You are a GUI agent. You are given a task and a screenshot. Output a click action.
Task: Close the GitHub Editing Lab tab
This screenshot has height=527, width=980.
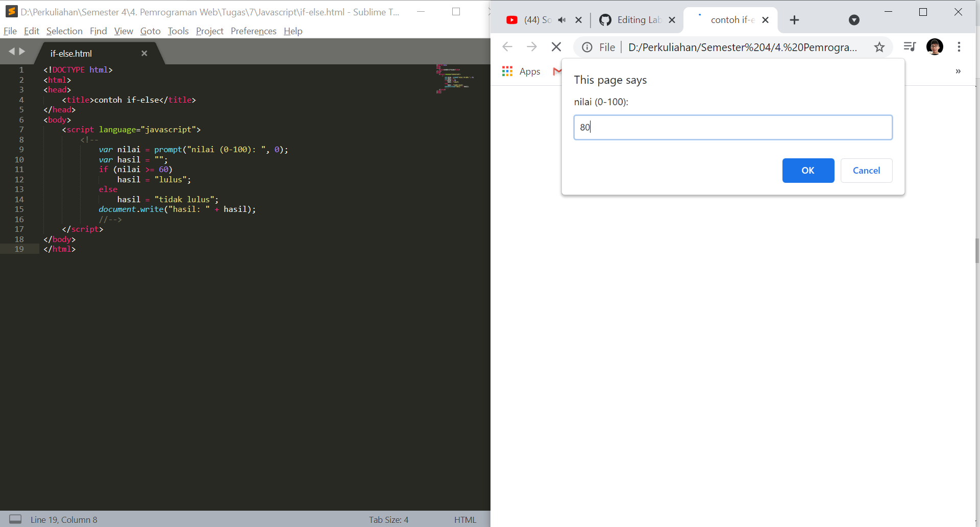point(672,20)
